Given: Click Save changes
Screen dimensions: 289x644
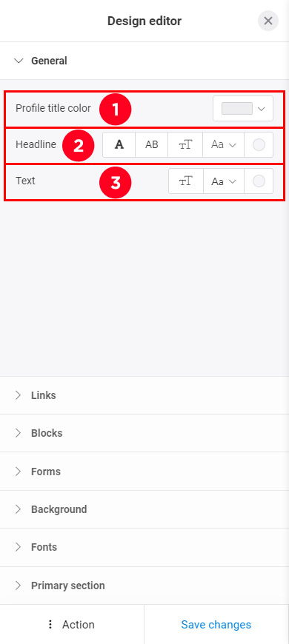Looking at the screenshot, I should 216,624.
